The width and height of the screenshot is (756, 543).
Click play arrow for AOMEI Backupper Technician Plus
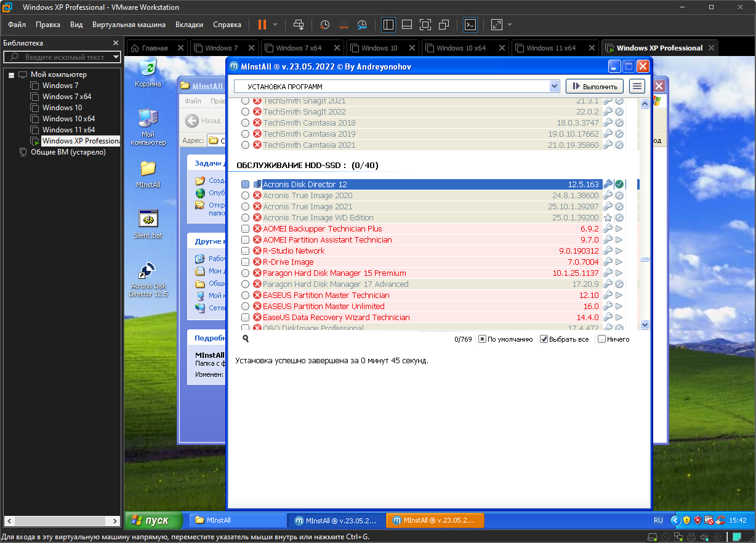[x=619, y=229]
